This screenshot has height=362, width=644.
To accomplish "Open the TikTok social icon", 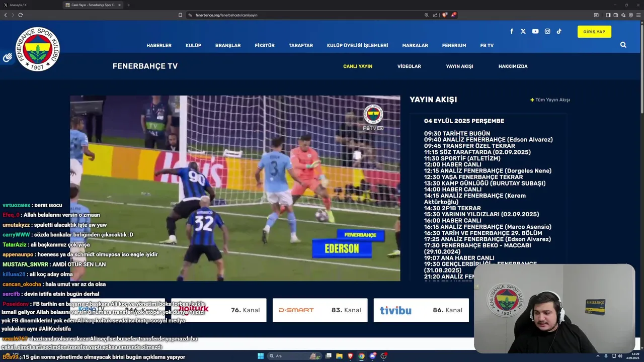I will coord(559,31).
